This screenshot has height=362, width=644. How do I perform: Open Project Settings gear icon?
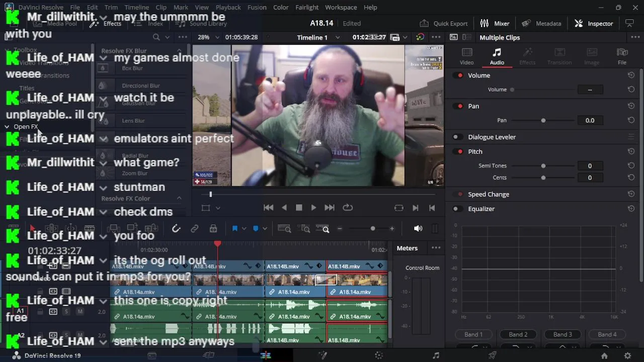[x=627, y=355]
